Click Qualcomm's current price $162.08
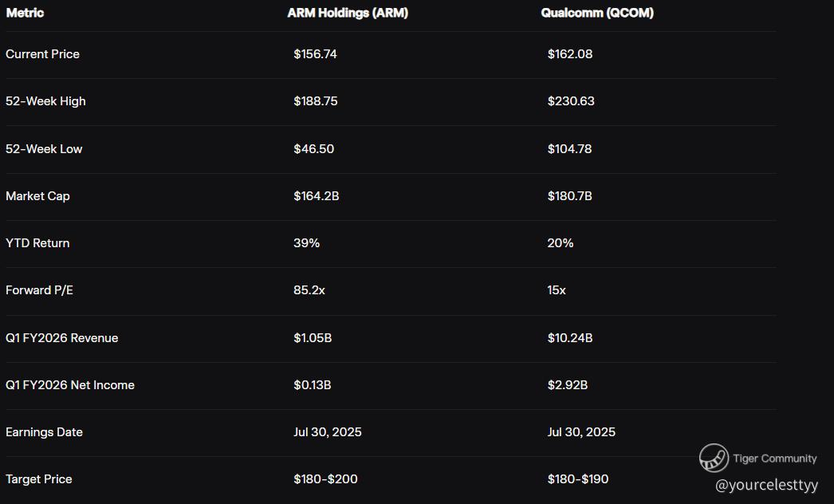The width and height of the screenshot is (834, 504). click(570, 54)
